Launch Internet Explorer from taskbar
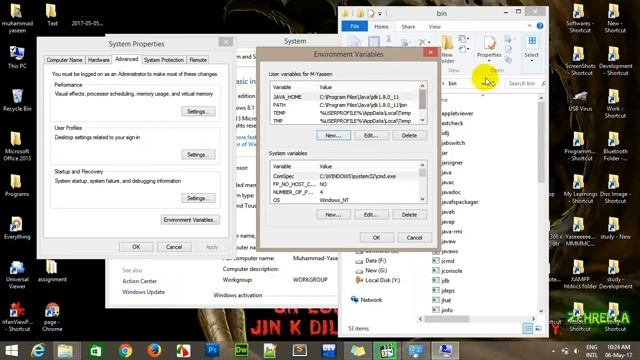 38,351
